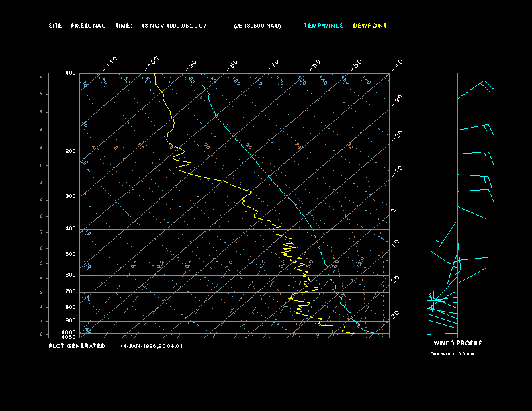Select the 300 pressure level label

click(71, 197)
